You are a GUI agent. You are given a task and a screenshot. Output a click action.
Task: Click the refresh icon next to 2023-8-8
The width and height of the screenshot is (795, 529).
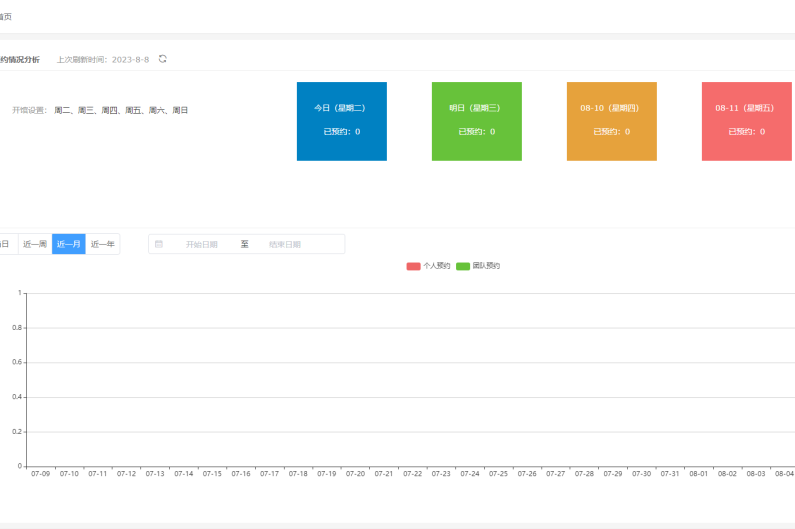coord(162,59)
